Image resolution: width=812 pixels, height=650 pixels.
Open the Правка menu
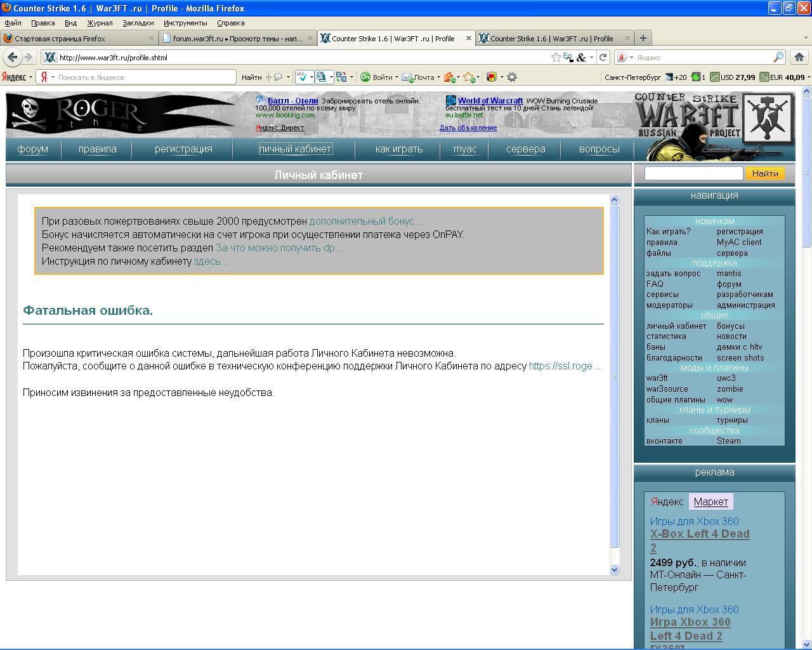click(x=43, y=23)
